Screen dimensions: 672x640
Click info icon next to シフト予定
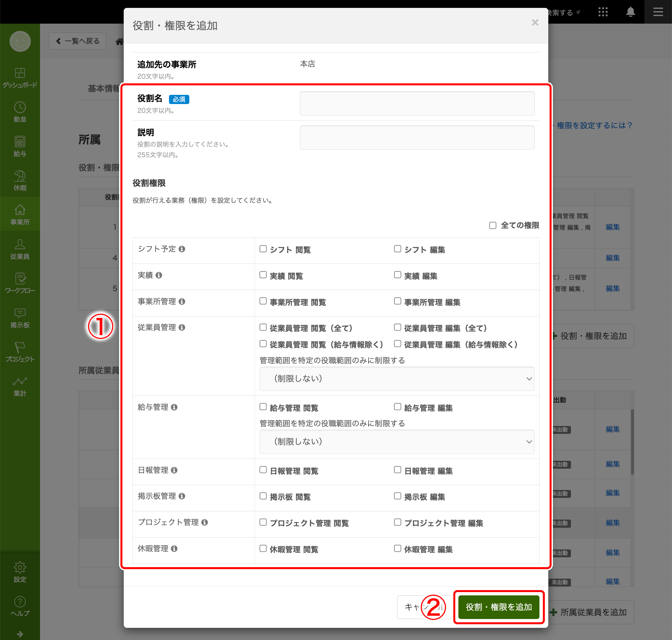(x=182, y=249)
